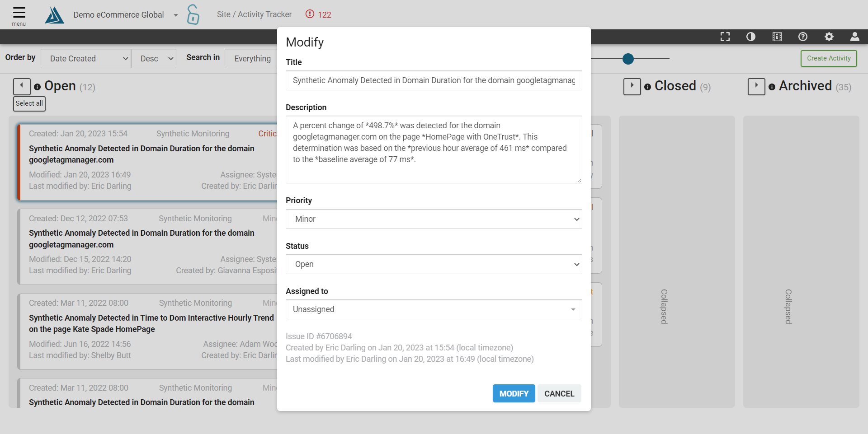Click the blue slider handle
Image resolution: width=868 pixels, height=434 pixels.
coord(628,59)
